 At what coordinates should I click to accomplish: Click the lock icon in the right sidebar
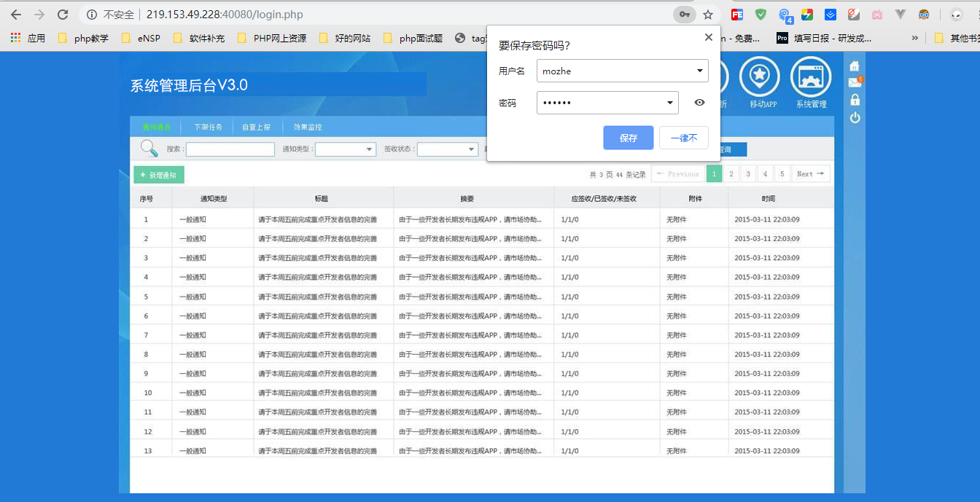[x=854, y=99]
